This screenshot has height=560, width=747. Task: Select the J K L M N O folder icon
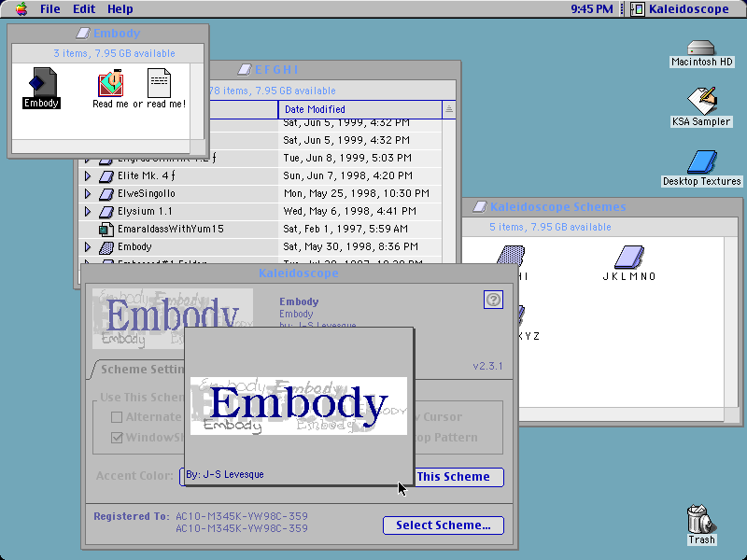point(628,258)
